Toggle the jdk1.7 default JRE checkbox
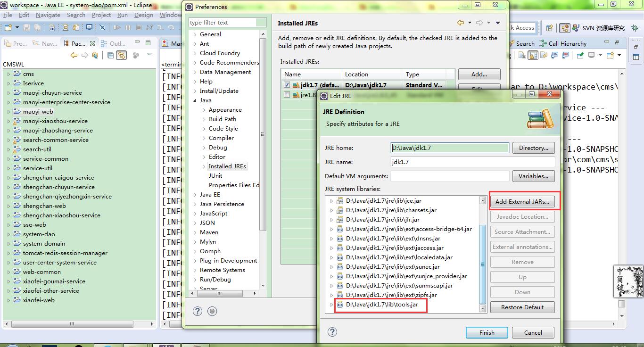 coord(287,85)
